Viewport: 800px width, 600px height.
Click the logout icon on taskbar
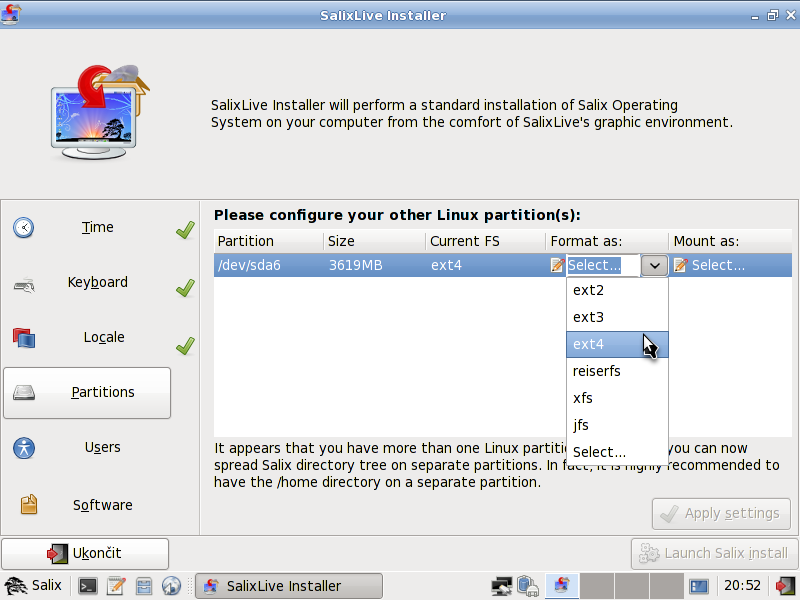click(x=785, y=586)
